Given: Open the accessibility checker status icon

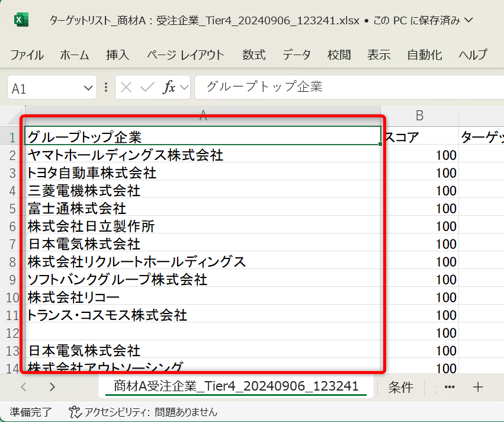Looking at the screenshot, I should pos(74,411).
